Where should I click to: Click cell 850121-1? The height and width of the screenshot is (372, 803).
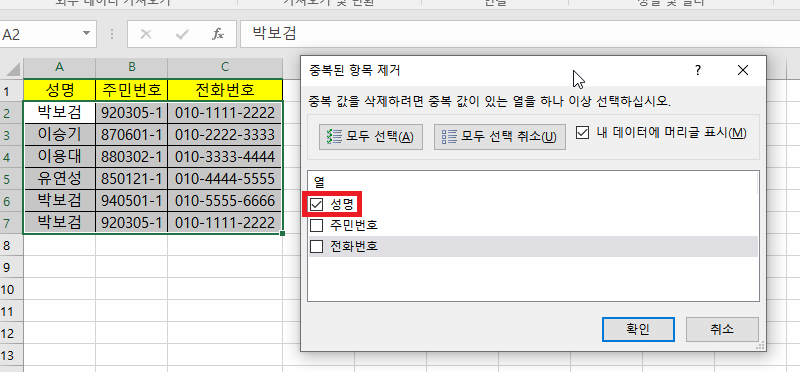[132, 178]
